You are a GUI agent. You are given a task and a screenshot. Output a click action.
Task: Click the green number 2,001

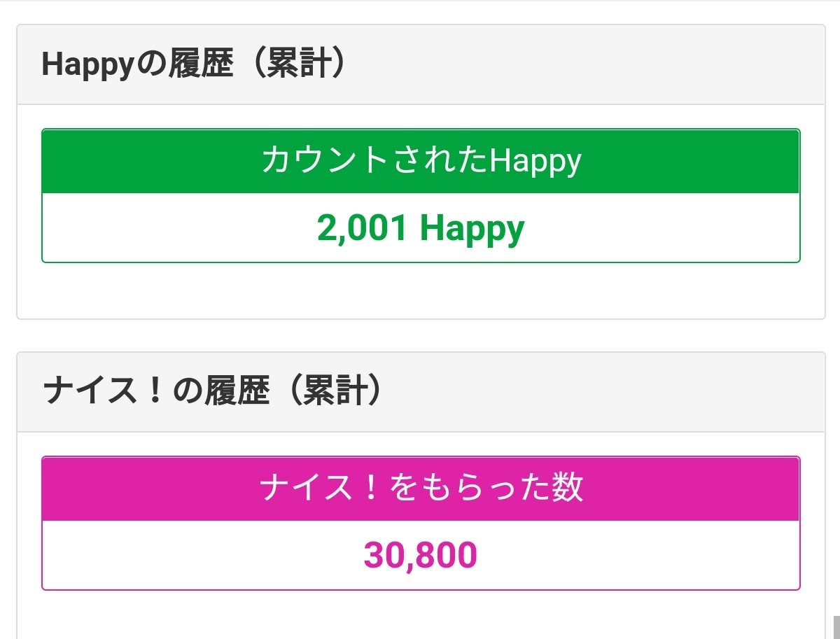(362, 228)
